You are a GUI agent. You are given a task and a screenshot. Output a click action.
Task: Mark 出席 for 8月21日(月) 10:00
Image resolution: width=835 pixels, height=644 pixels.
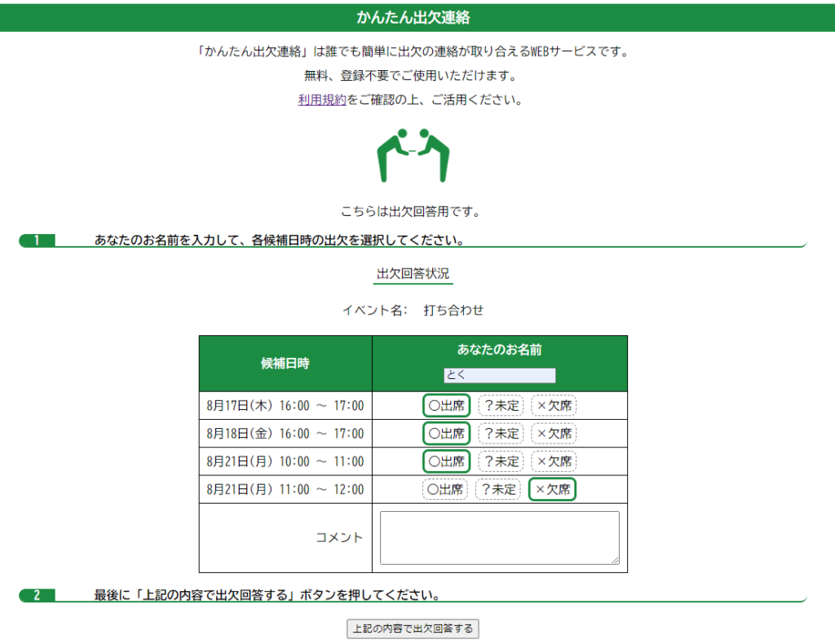[x=446, y=461]
